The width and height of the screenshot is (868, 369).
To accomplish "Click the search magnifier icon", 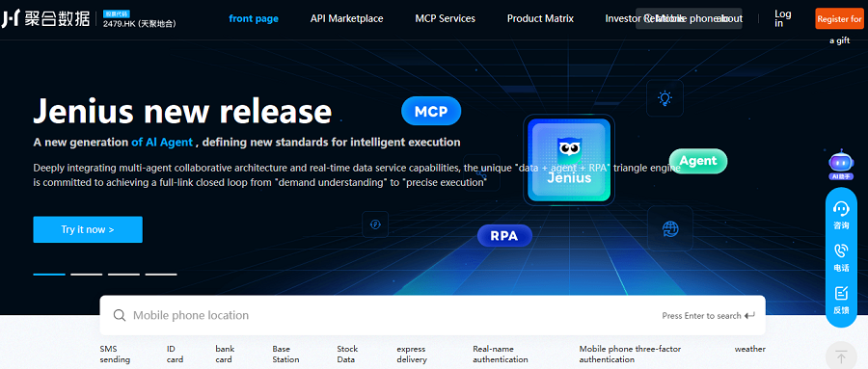I will coord(119,315).
